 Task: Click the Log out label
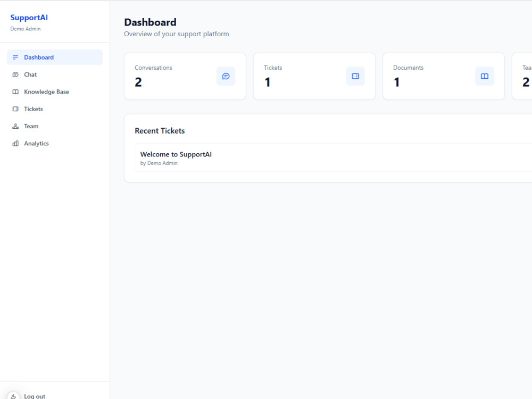(x=35, y=396)
